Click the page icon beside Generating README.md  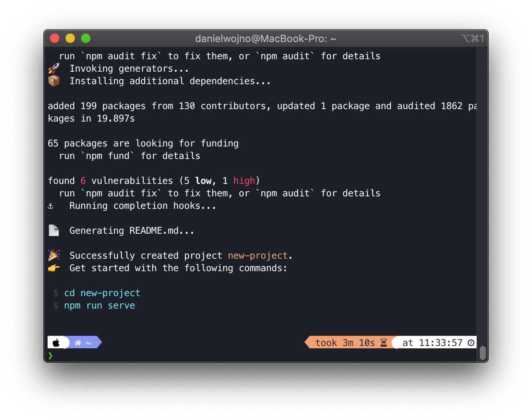pyautogui.click(x=53, y=230)
